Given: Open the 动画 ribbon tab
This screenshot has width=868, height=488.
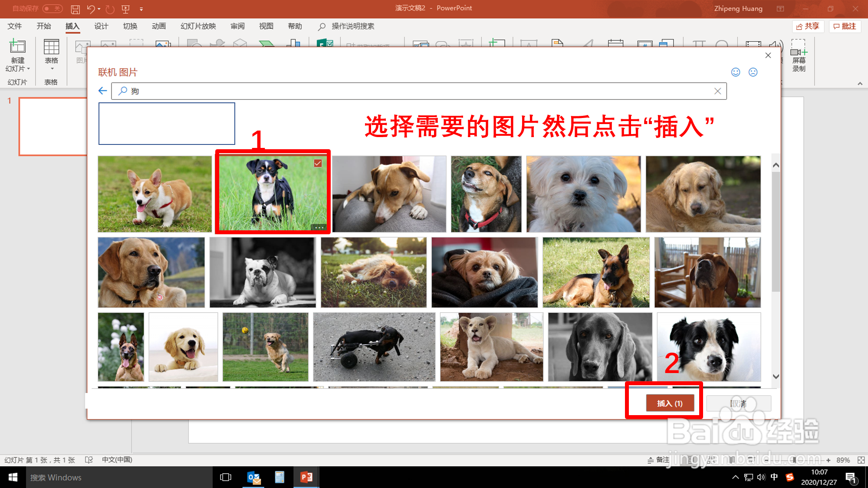Looking at the screenshot, I should (159, 26).
